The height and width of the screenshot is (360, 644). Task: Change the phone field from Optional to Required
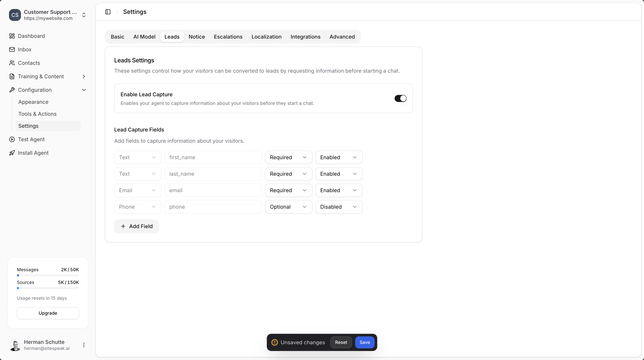[288, 207]
